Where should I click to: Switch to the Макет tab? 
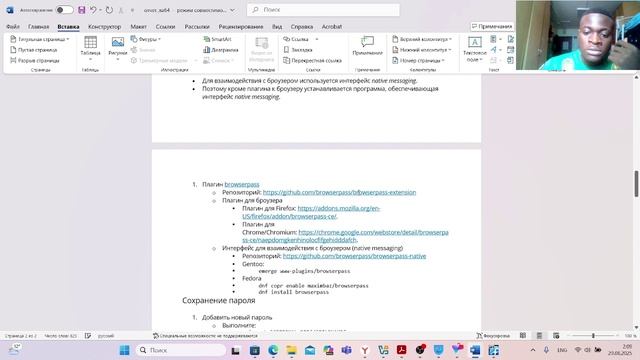[138, 27]
